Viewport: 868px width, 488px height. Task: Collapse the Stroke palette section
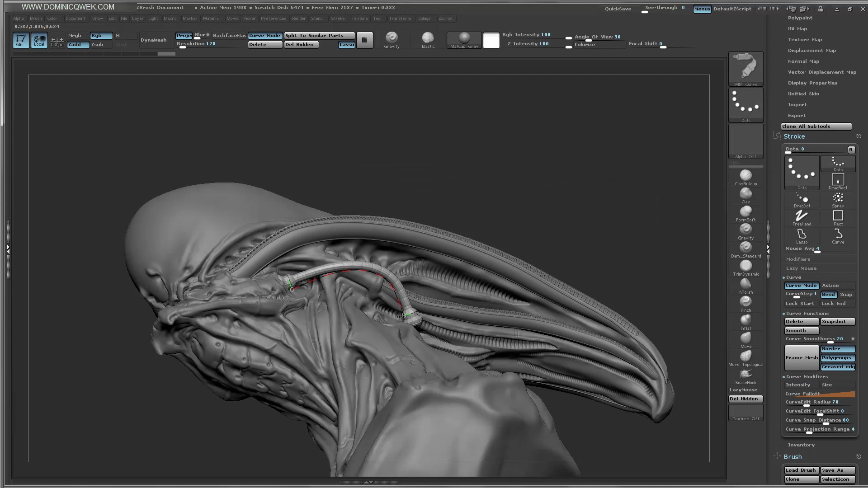click(x=794, y=136)
